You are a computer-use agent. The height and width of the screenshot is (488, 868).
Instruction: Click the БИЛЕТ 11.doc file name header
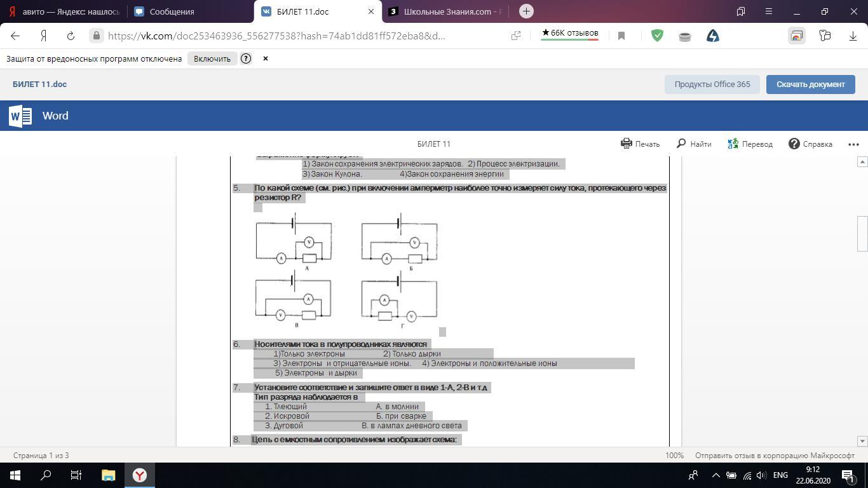click(x=39, y=84)
